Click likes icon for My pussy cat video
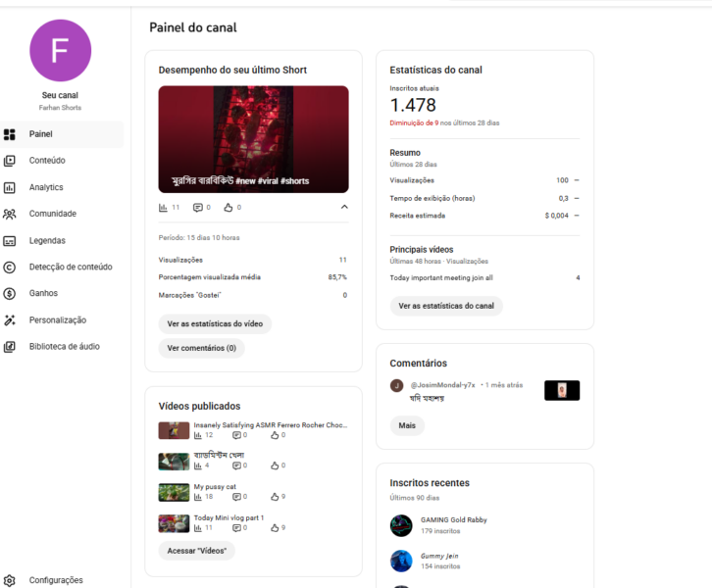712x588 pixels. click(275, 497)
